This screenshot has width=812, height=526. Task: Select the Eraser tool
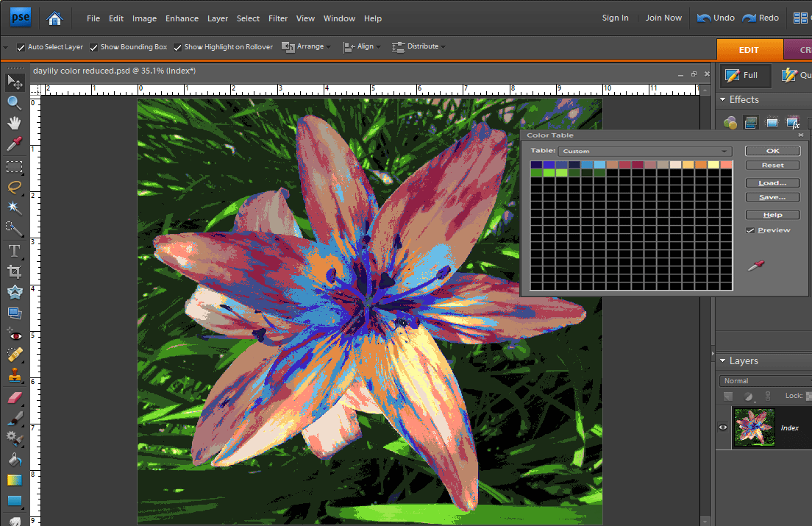(14, 398)
